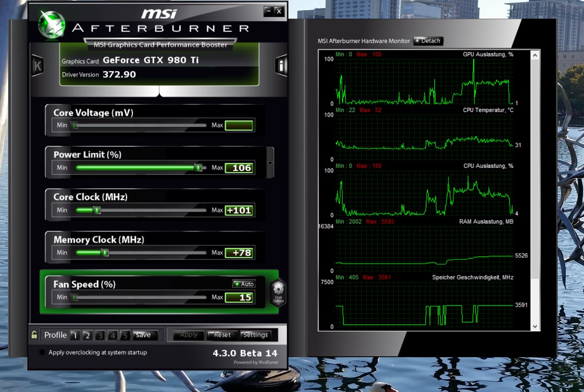Click the Memory Clock slider handle

click(x=105, y=253)
